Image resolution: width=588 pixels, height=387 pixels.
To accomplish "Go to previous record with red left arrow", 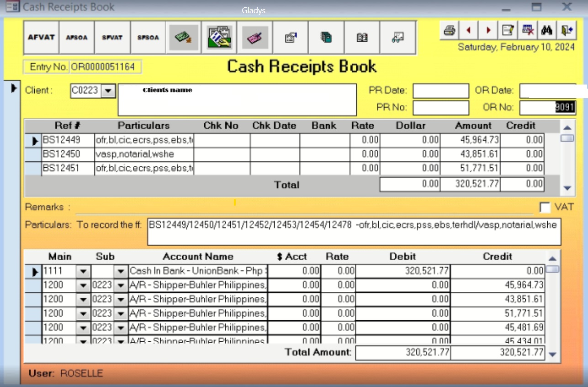I will 468,31.
